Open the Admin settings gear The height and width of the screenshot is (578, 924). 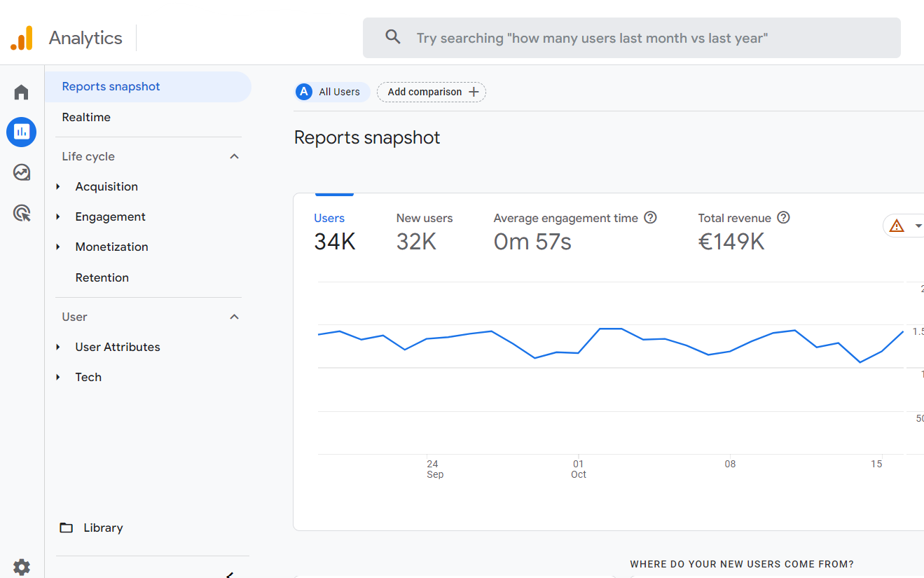point(22,566)
